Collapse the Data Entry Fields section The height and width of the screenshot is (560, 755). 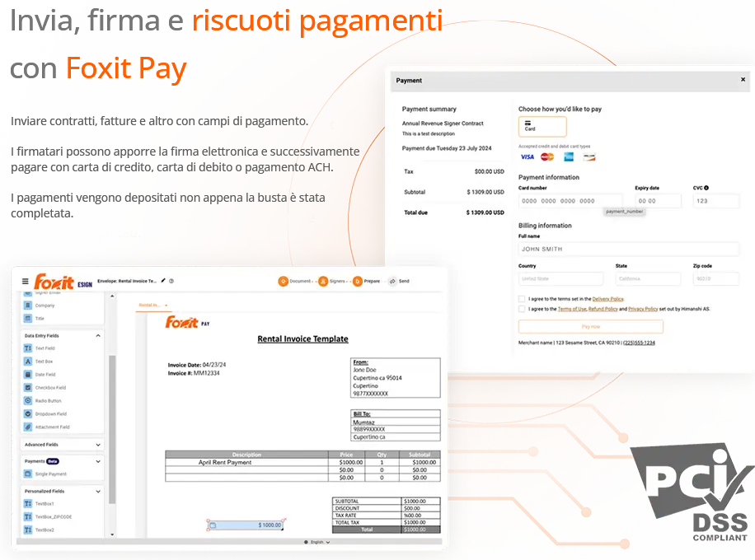point(98,335)
